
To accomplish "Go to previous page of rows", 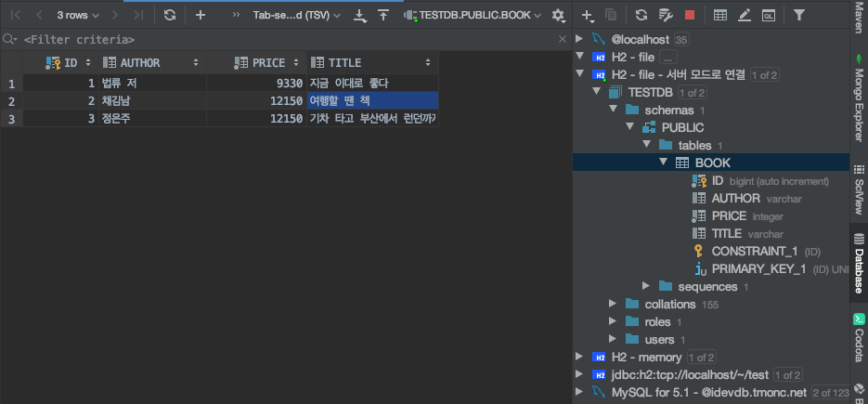I will 39,15.
